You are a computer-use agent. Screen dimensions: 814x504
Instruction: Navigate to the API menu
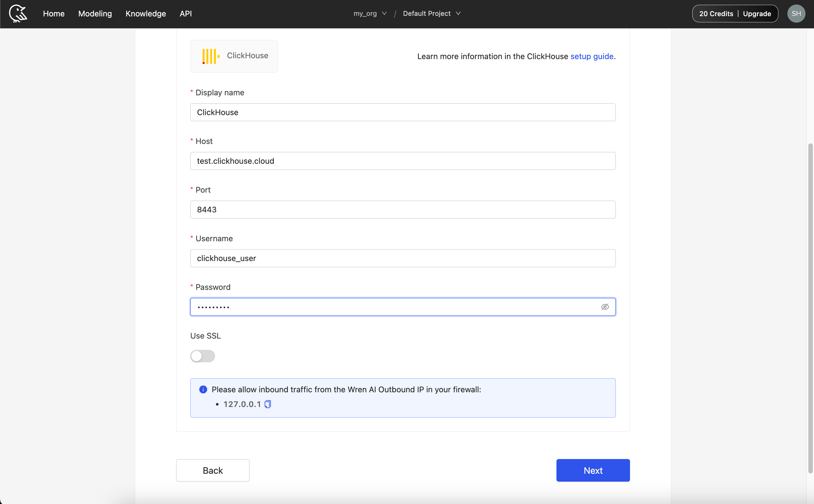click(x=186, y=14)
